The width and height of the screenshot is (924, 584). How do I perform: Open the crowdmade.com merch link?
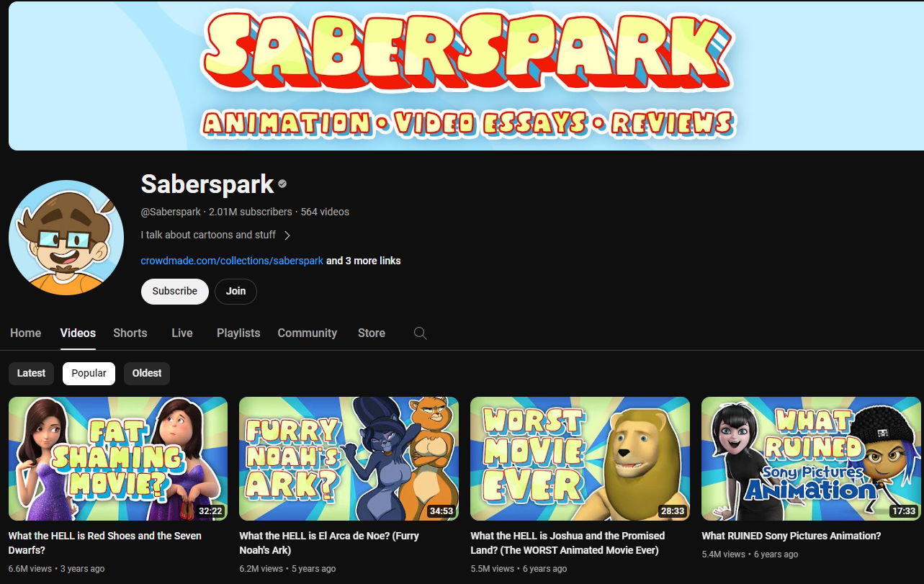(232, 261)
